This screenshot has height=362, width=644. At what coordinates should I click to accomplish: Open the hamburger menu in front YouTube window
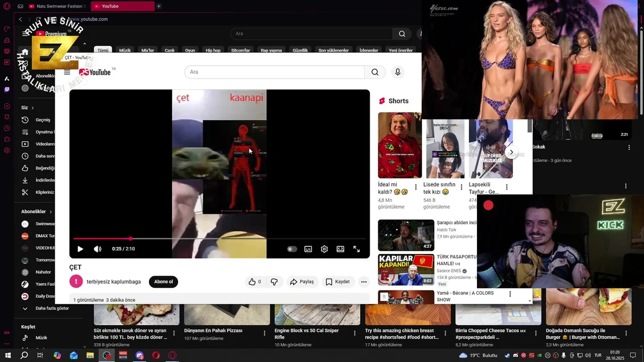(x=67, y=72)
